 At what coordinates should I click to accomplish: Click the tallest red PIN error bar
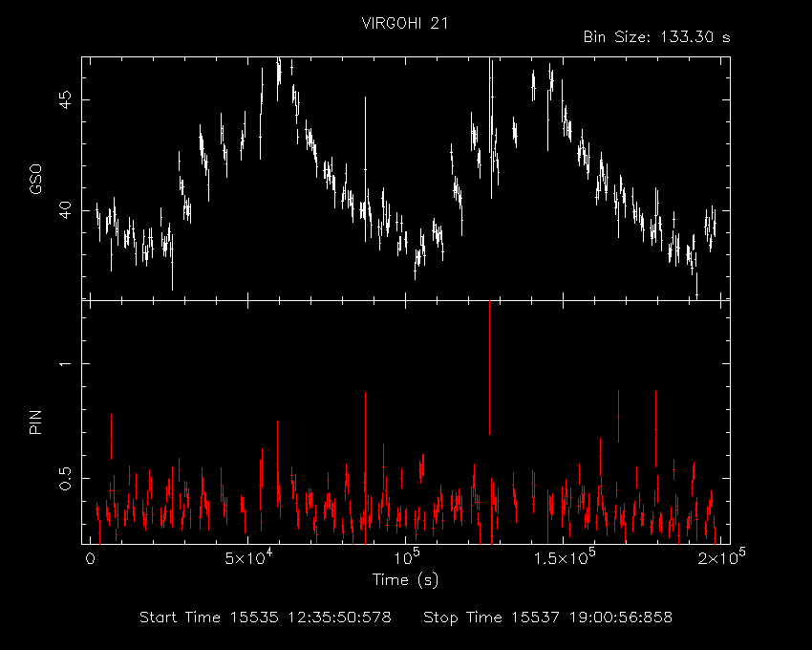click(x=489, y=367)
